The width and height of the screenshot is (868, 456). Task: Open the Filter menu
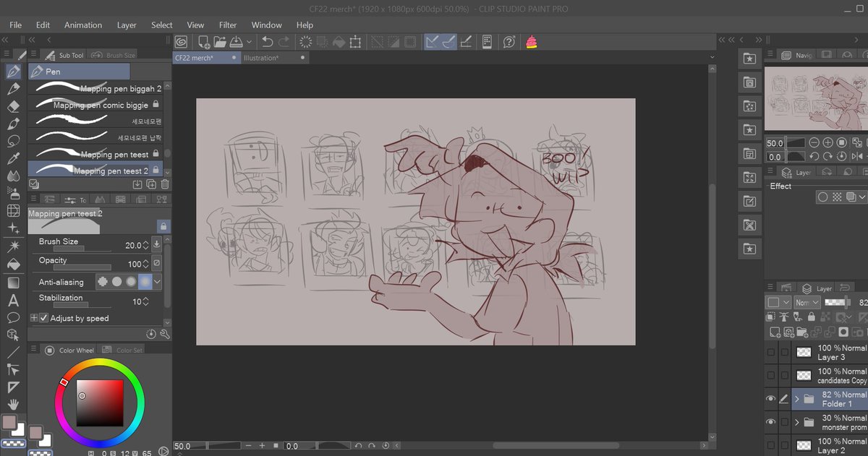(x=228, y=25)
